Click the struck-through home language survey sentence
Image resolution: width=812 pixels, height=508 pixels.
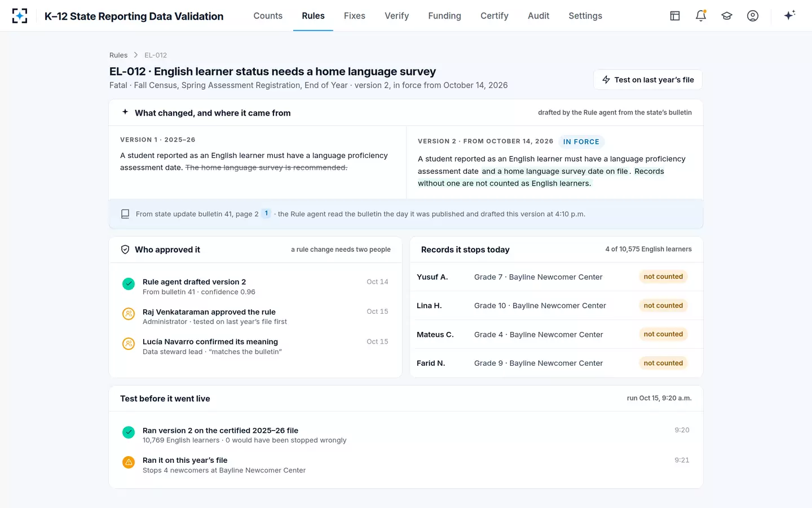(266, 168)
